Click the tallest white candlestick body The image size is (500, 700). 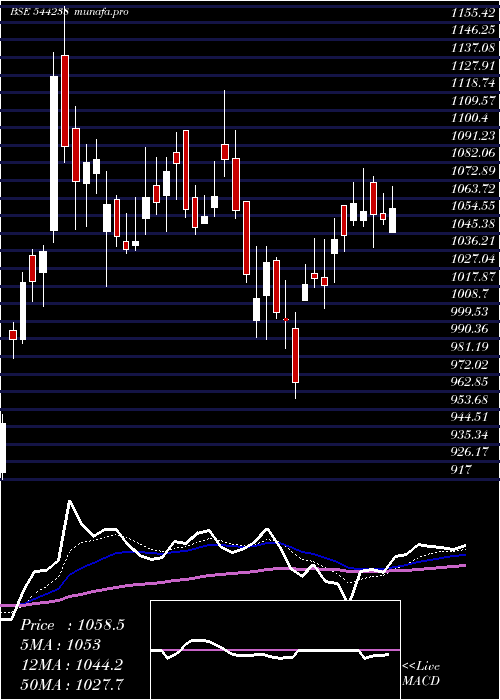54,153
